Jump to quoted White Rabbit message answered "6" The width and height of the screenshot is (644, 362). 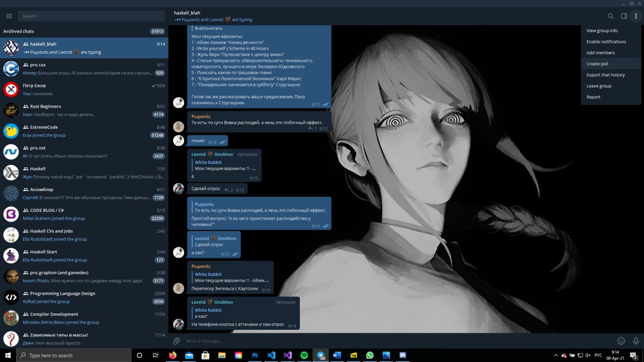pyautogui.click(x=225, y=165)
